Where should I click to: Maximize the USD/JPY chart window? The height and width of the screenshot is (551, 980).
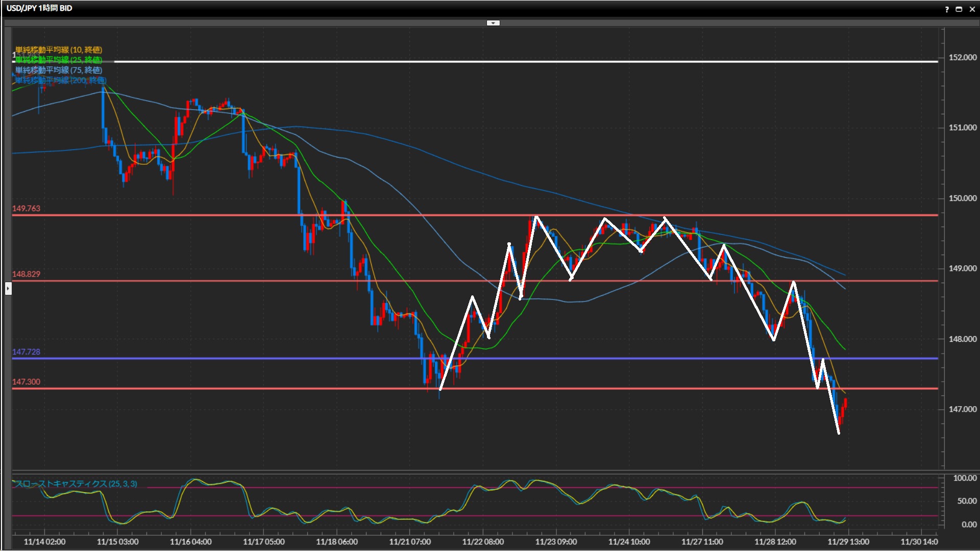[x=959, y=9]
